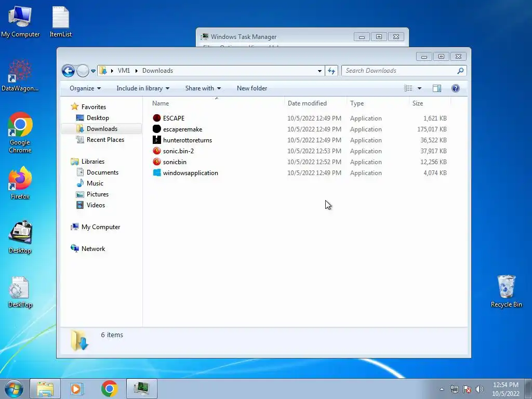Click the 175,017 KB size cell
Image resolution: width=532 pixels, height=399 pixels.
pos(432,129)
